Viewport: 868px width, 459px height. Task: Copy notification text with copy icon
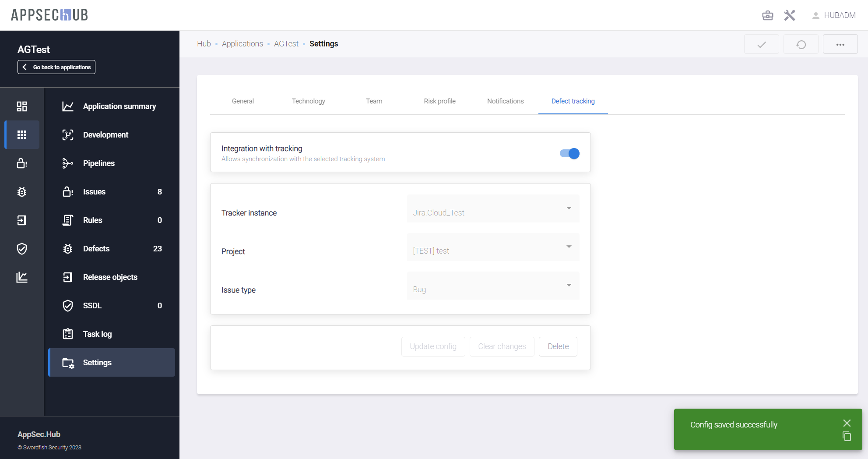[847, 436]
